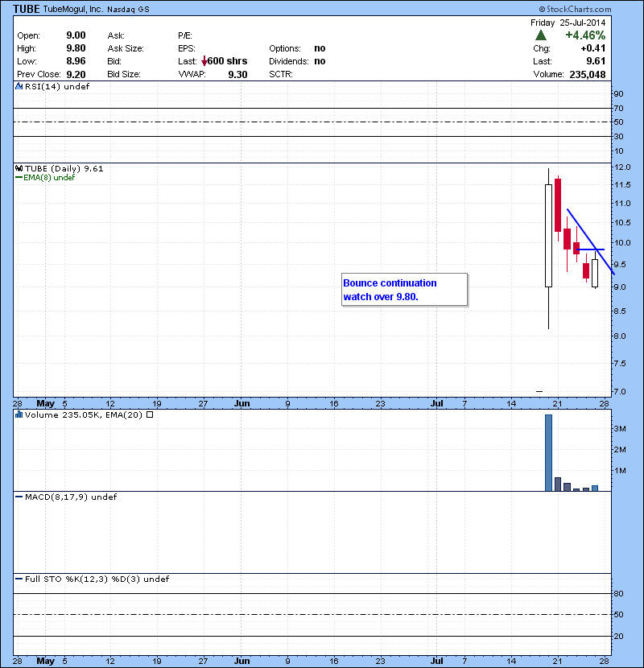Screen dimensions: 644x668
Task: Click the Nasdaq GS exchange label
Action: [128, 10]
